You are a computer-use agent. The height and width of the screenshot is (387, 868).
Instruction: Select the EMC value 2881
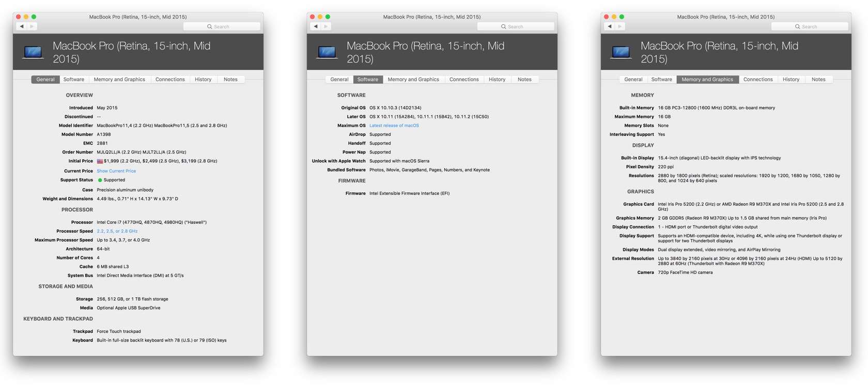[x=102, y=143]
